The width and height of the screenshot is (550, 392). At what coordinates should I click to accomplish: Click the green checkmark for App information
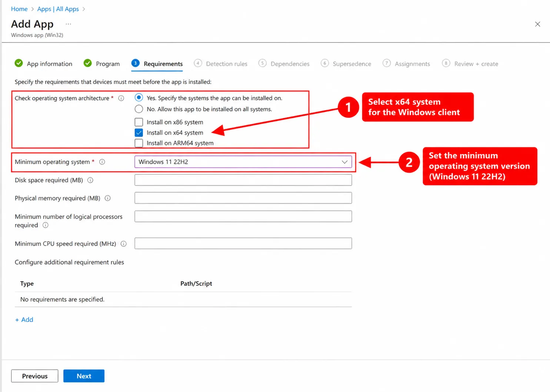[19, 63]
